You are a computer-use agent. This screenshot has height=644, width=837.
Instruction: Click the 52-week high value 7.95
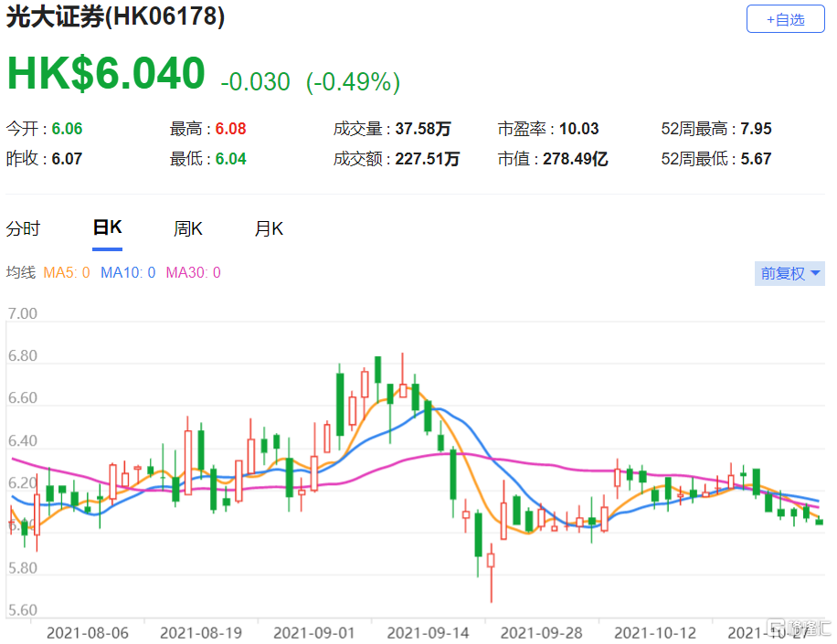coord(756,129)
